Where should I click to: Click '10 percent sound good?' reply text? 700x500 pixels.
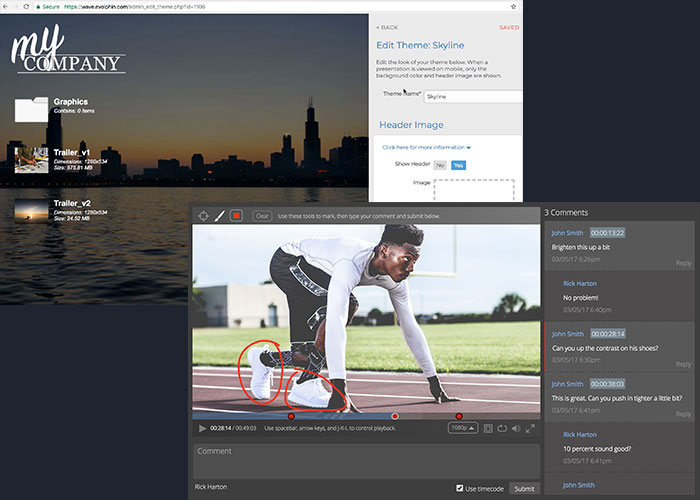pyautogui.click(x=597, y=449)
